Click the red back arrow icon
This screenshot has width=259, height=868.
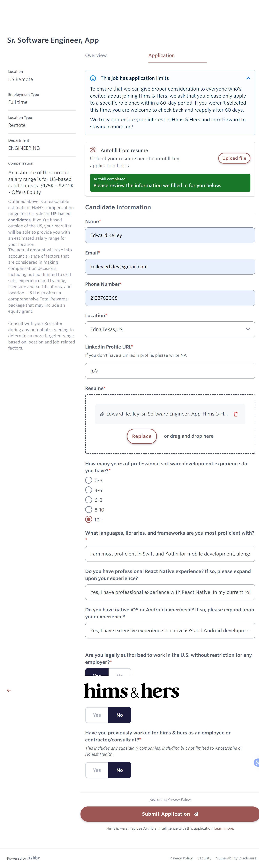pos(9,690)
